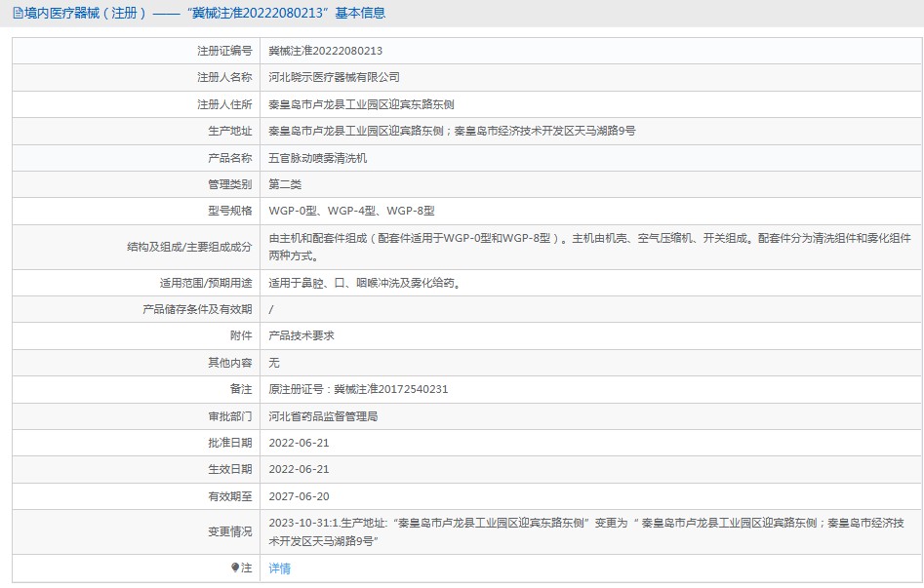Screen dimensions: 924x588
Task: Select product name 五官脉动喷雾清洗机
Action: [318, 158]
